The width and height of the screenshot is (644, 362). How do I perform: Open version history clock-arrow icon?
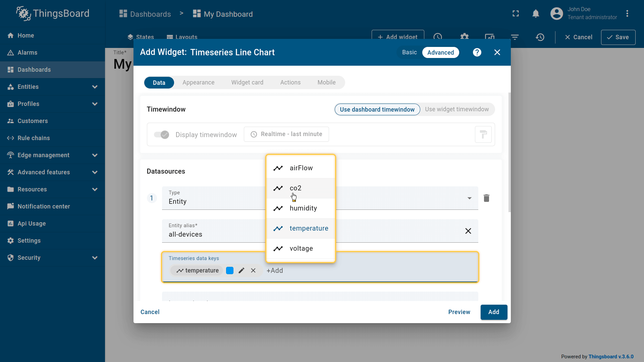540,37
